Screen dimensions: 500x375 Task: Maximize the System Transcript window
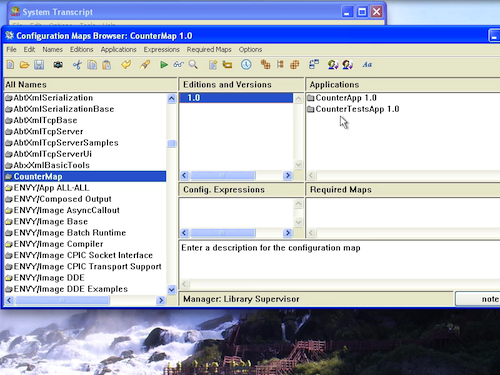coord(362,12)
